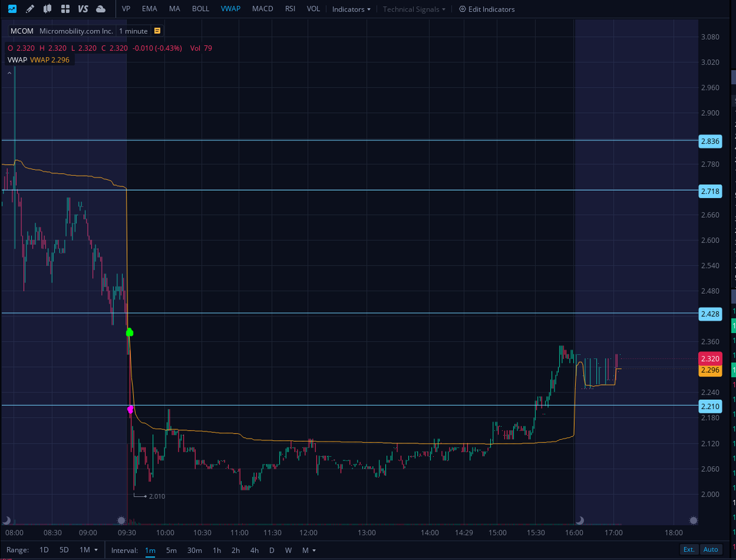736x560 pixels.
Task: Switch to the W weekly interval
Action: point(288,550)
